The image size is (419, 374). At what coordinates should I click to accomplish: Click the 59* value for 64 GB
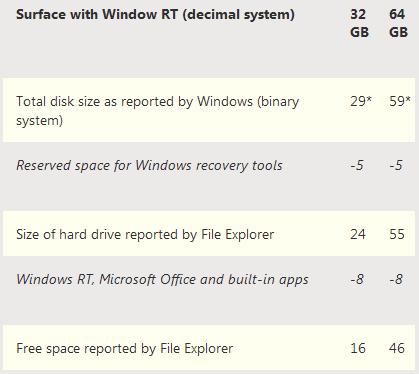[400, 101]
